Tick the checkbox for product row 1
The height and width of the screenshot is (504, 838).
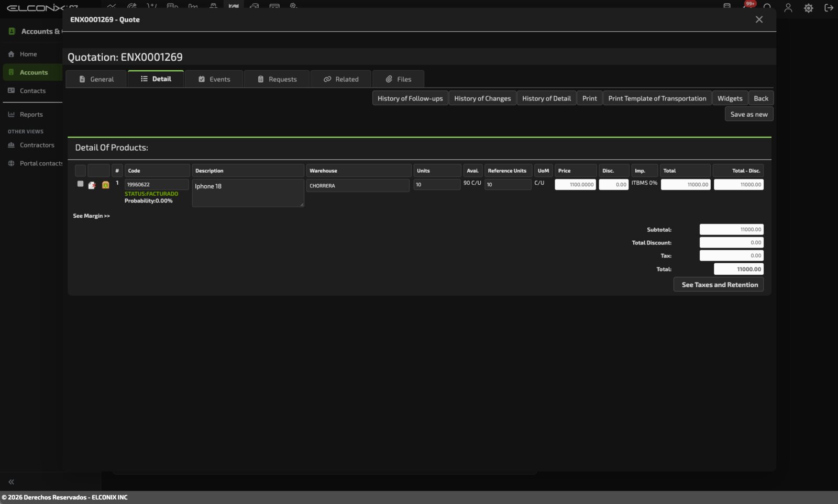click(80, 184)
